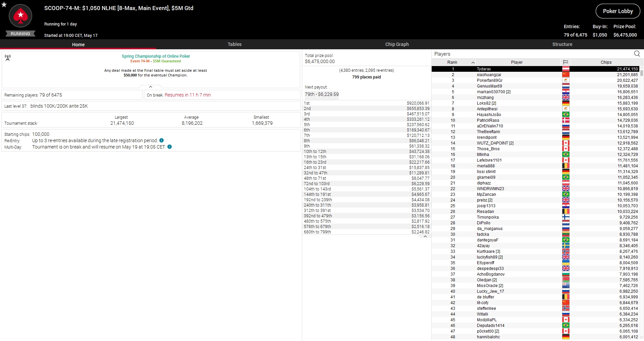Click flag icon beside hannibalohc
The image size is (644, 341).
click(566, 337)
